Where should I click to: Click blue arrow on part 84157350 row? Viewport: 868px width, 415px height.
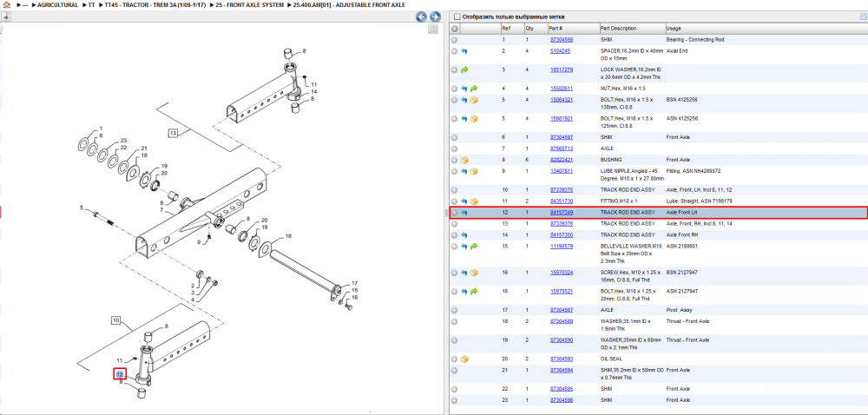click(x=464, y=235)
